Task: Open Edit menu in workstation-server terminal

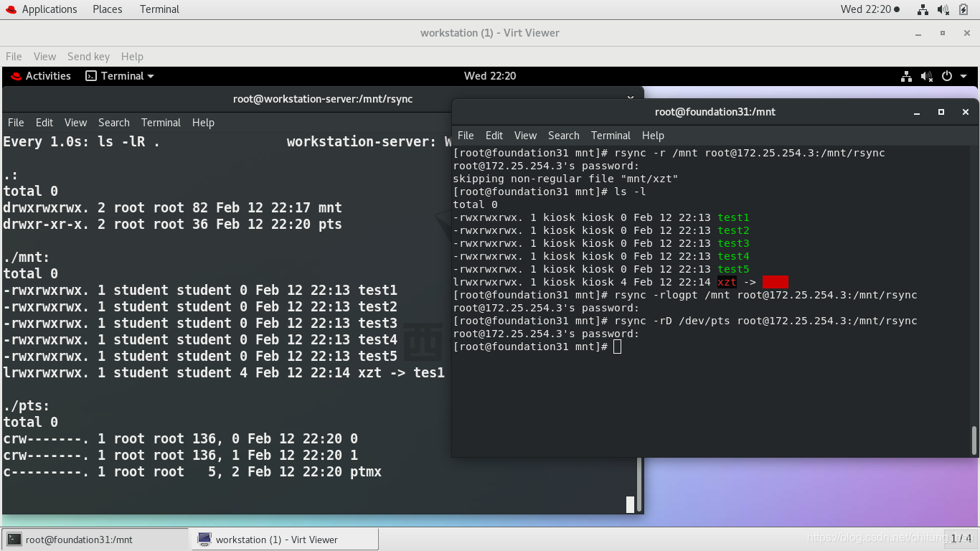Action: (44, 123)
